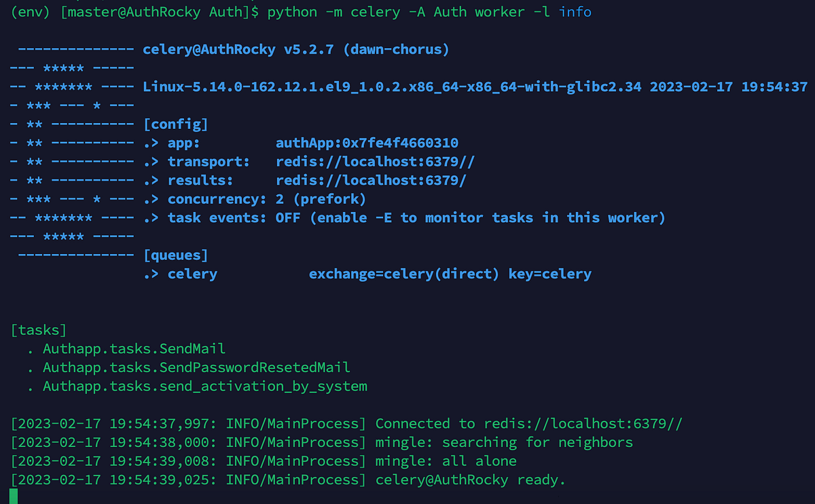Select the SendPasswordResetedMail task entry
Screen dimensions: 815x504
pos(196,367)
